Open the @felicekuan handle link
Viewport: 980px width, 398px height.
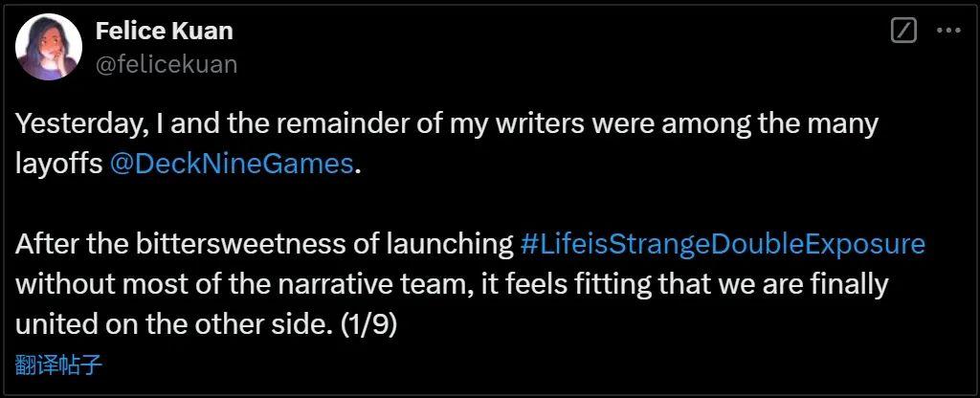pos(167,64)
